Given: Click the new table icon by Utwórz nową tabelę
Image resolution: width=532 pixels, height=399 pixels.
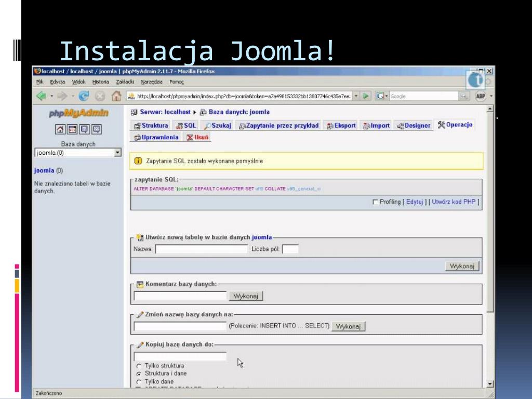Looking at the screenshot, I should pos(139,237).
